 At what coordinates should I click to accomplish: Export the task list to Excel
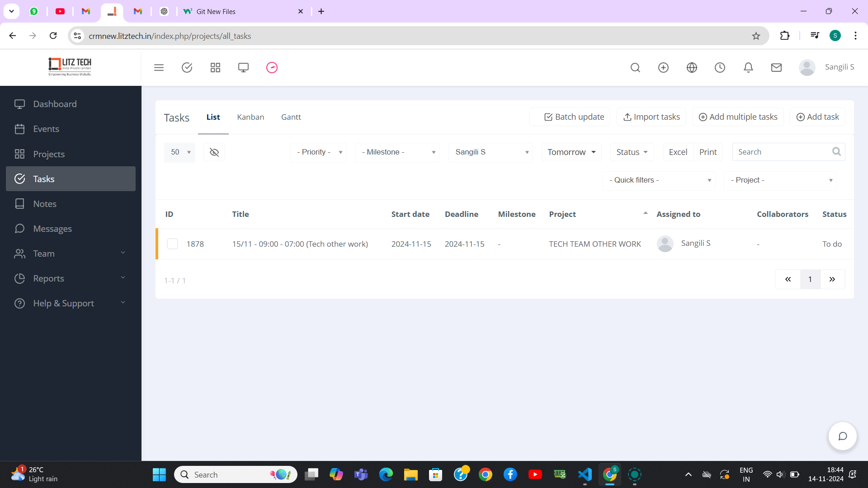678,152
